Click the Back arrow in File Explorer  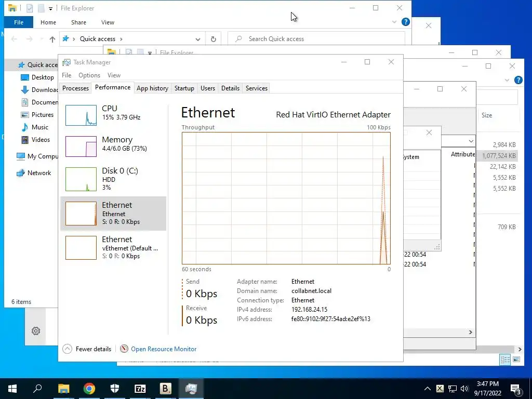pyautogui.click(x=14, y=39)
